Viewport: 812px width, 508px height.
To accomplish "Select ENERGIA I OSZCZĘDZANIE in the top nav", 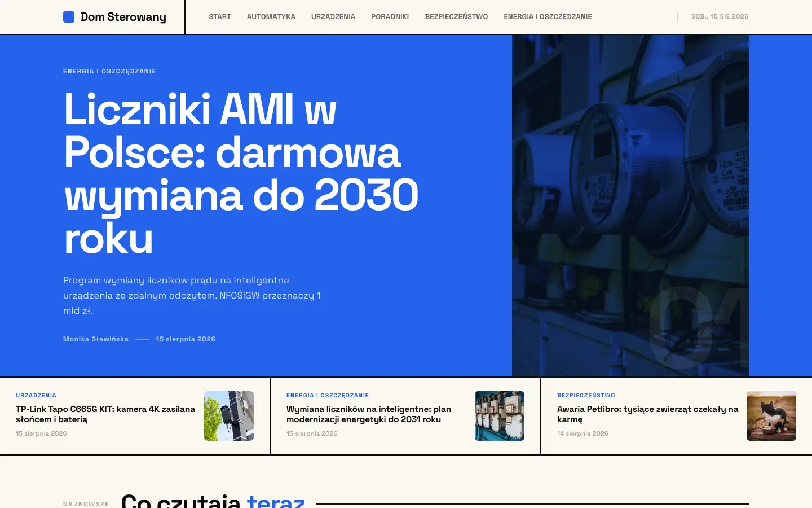I will (548, 17).
